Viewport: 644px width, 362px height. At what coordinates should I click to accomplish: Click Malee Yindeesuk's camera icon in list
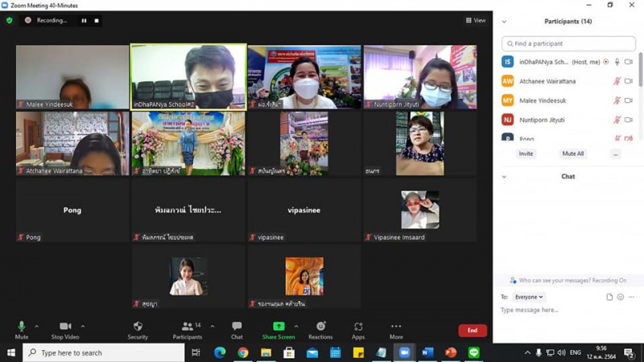[629, 101]
